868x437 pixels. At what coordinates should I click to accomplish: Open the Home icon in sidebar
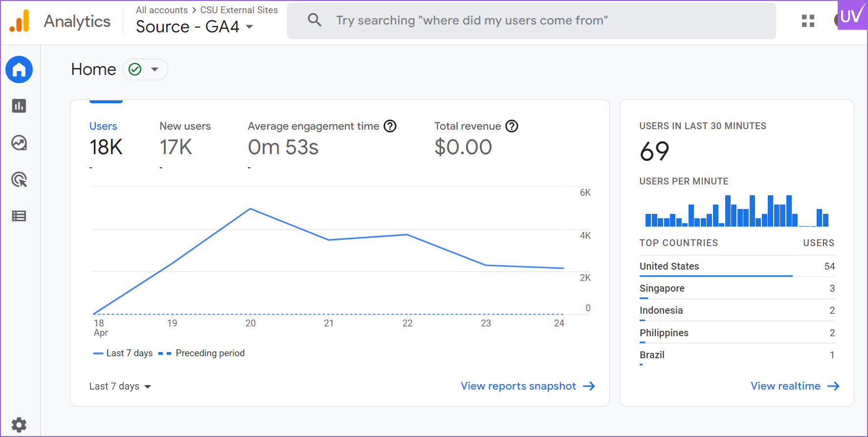click(19, 69)
